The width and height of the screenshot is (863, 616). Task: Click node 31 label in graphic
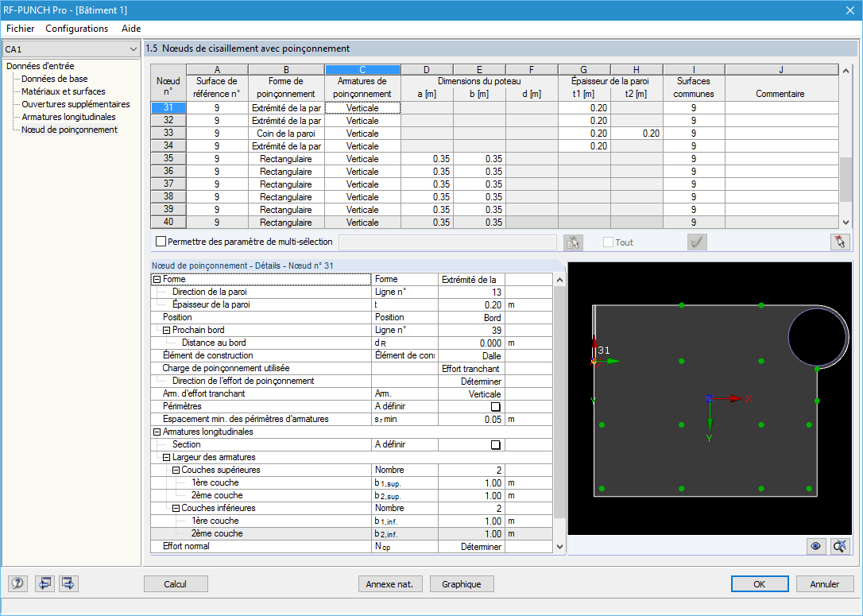(604, 350)
